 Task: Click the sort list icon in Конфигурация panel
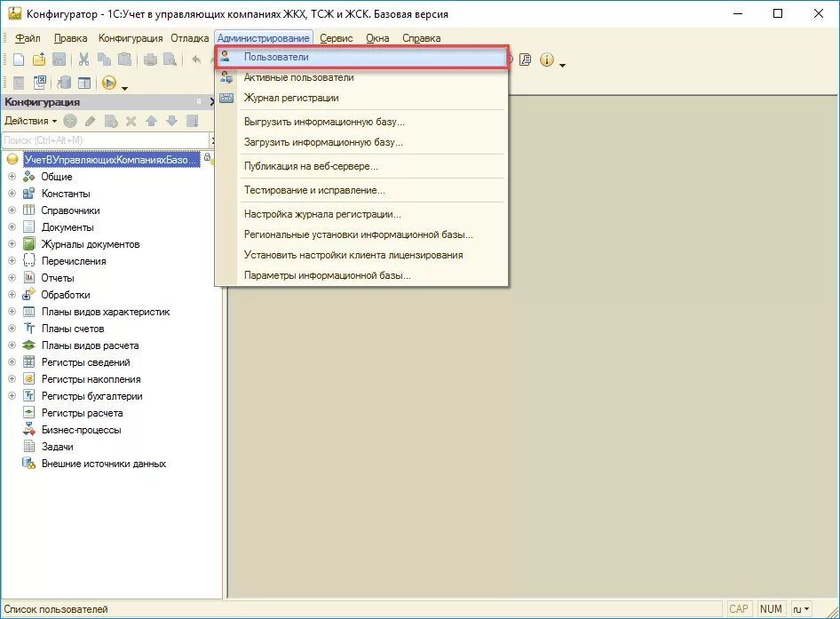pyautogui.click(x=193, y=121)
